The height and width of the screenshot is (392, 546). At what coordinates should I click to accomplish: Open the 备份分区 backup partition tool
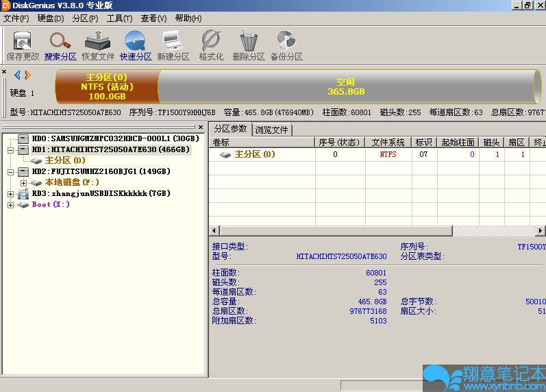(286, 46)
